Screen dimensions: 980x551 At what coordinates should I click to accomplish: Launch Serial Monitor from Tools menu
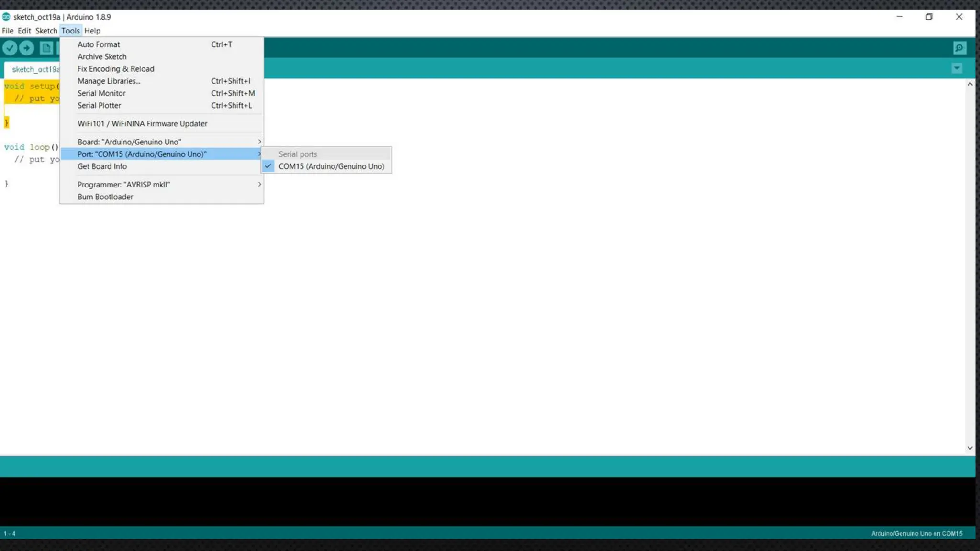(162, 93)
